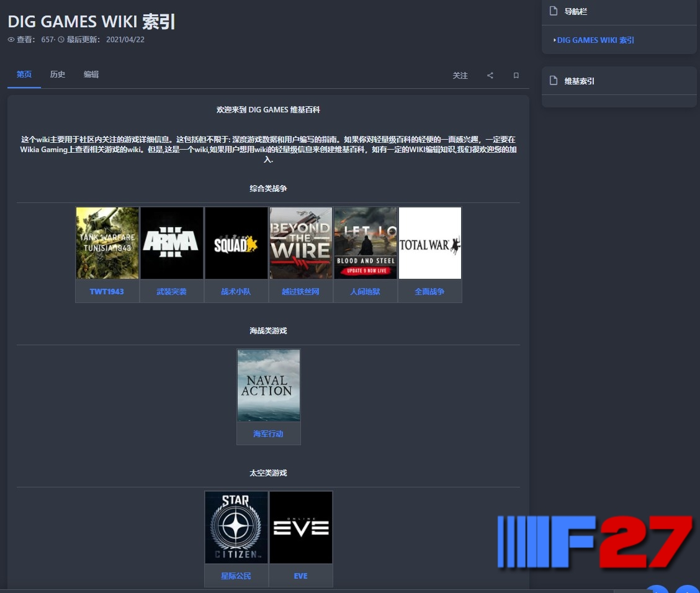
Task: Open the ARMA game thumbnail
Action: pos(172,243)
